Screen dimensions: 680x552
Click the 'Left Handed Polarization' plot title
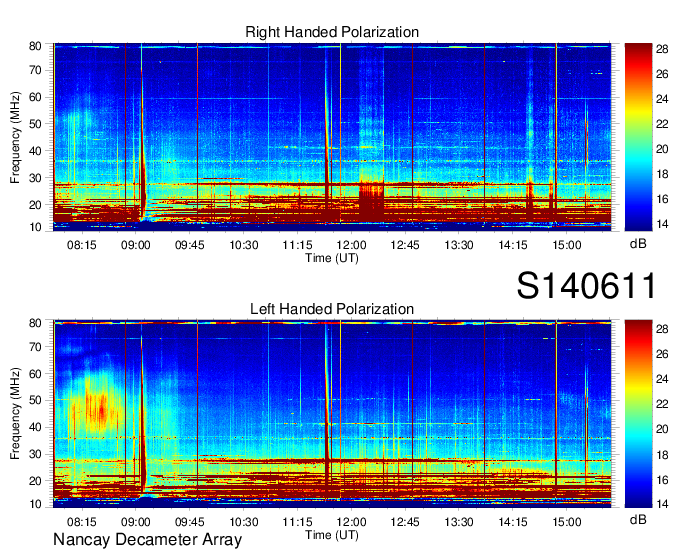tap(332, 309)
